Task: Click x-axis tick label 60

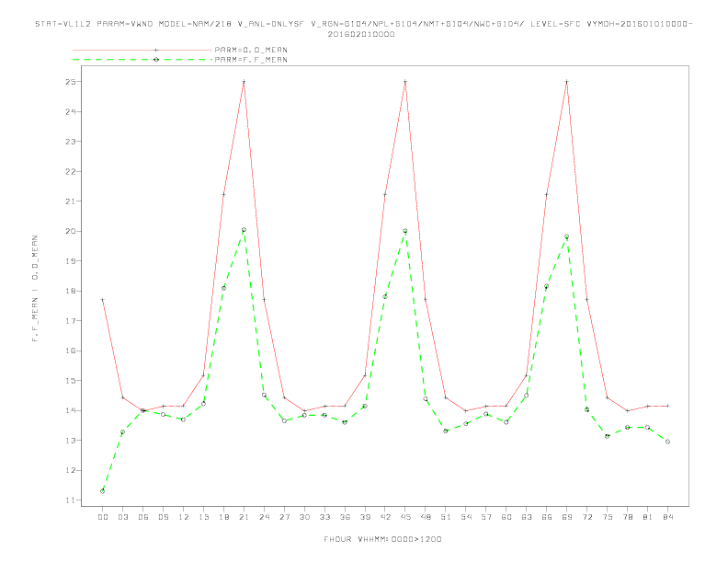Action: 506,517
